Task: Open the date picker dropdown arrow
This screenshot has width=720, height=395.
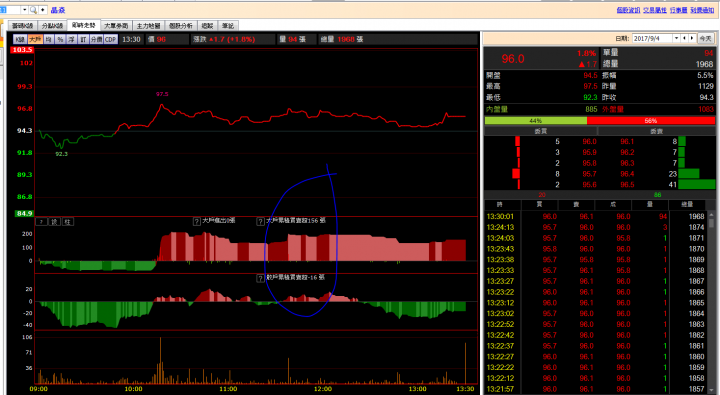Action: click(676, 39)
